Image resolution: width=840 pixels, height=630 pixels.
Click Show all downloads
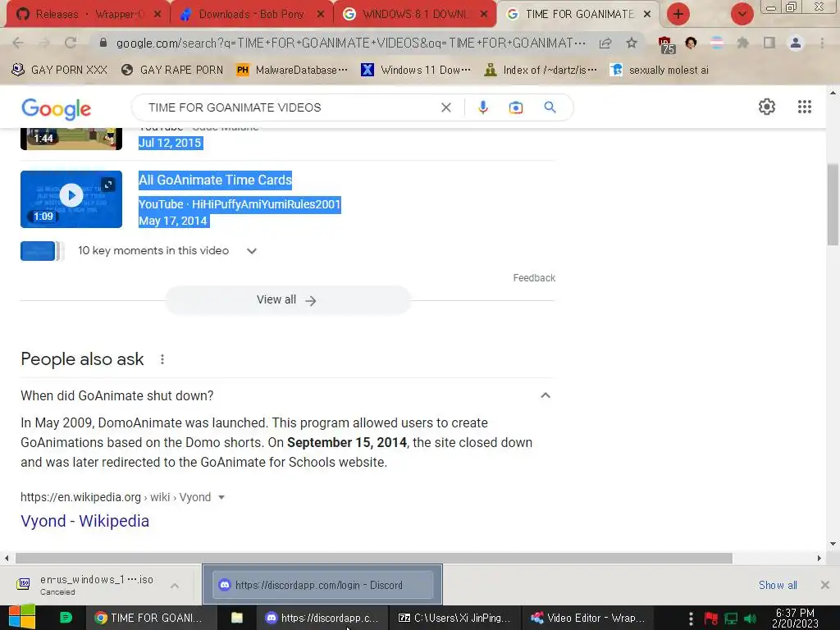point(778,585)
